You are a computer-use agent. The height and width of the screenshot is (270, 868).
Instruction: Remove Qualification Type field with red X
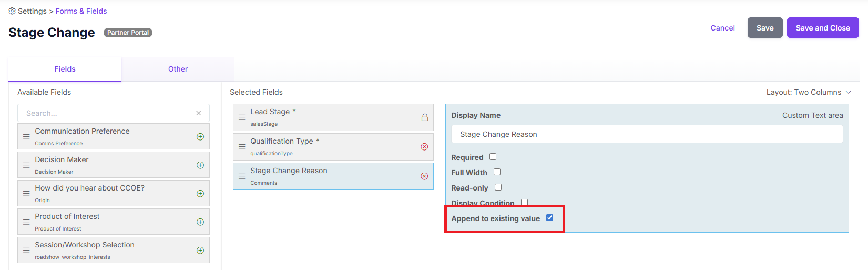coord(424,147)
